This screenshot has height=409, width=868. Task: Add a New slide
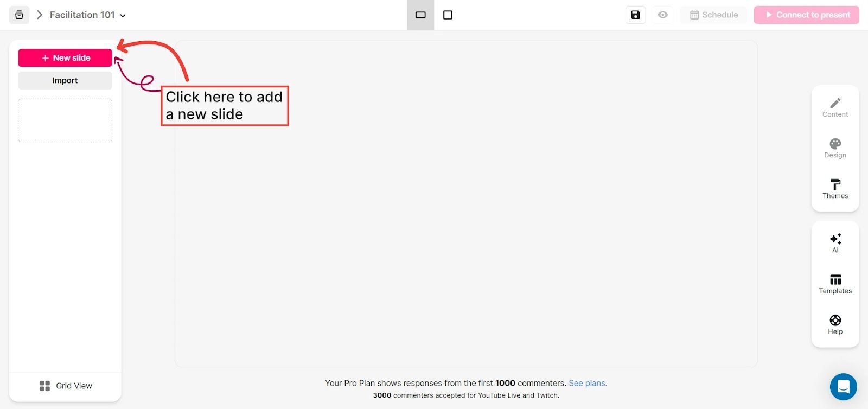click(x=65, y=58)
